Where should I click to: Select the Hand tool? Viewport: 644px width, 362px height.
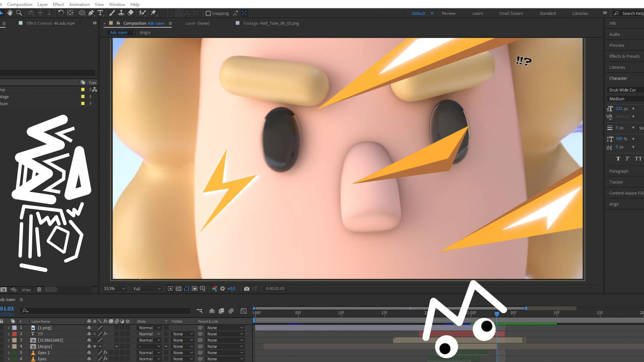pos(10,13)
